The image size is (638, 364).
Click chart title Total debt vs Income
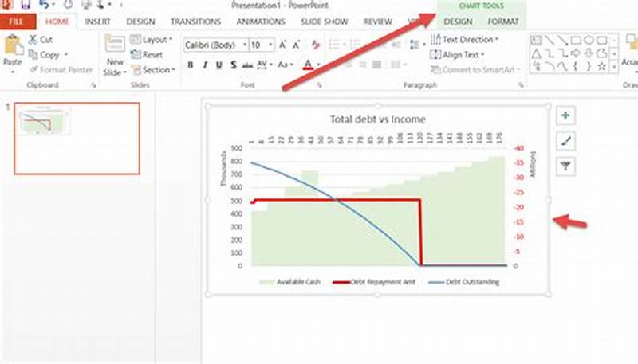[x=377, y=119]
